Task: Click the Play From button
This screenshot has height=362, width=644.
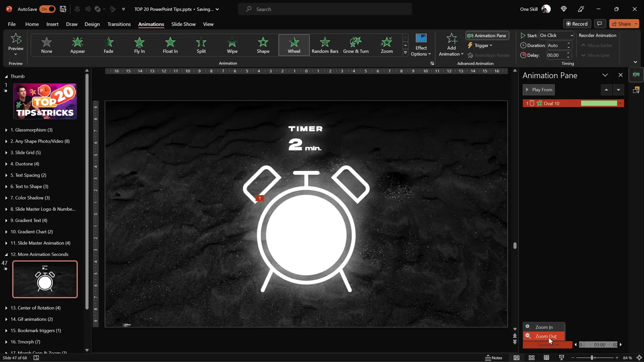Action: pos(539,90)
